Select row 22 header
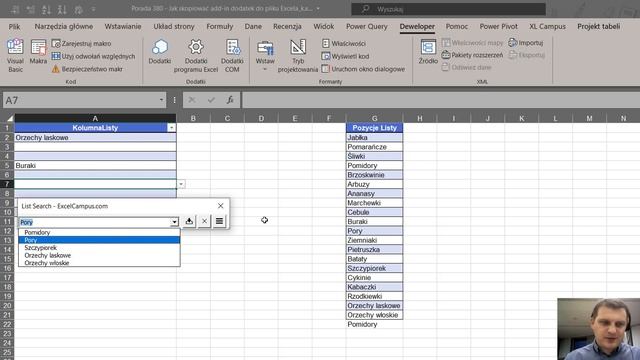 click(7, 324)
